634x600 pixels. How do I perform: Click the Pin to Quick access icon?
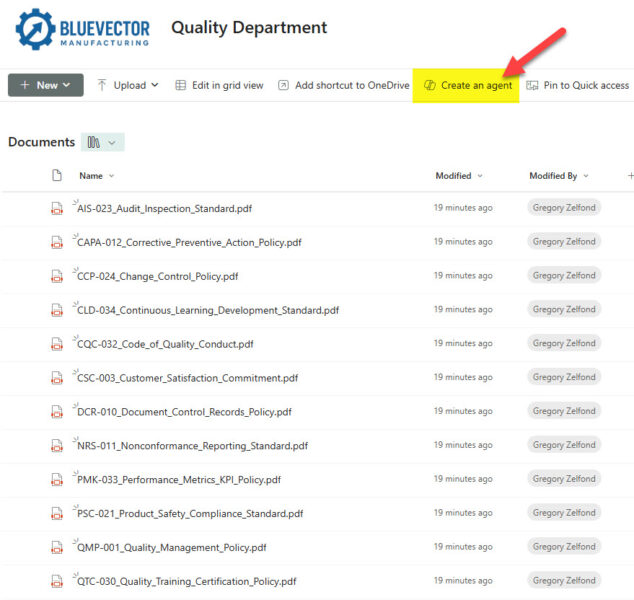[x=532, y=85]
